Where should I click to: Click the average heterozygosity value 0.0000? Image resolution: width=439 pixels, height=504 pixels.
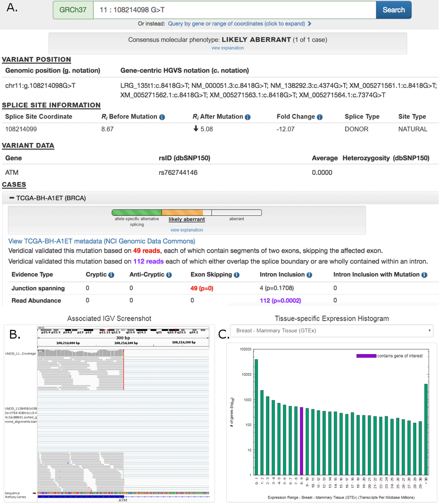point(322,173)
